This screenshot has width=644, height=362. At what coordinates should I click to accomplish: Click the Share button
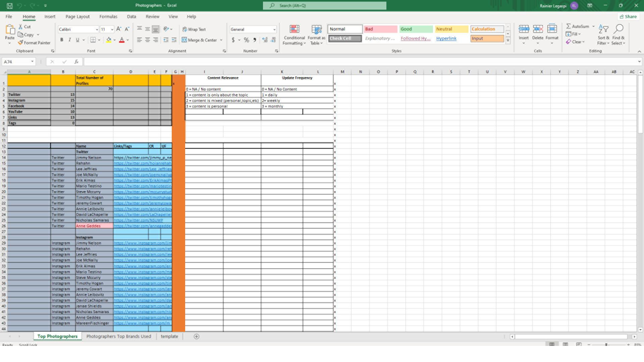(628, 16)
